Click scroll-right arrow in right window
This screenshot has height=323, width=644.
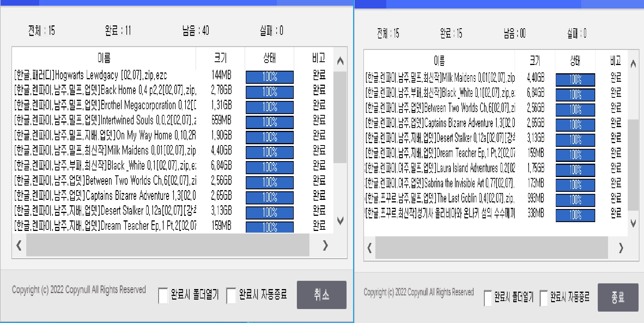coord(621,248)
